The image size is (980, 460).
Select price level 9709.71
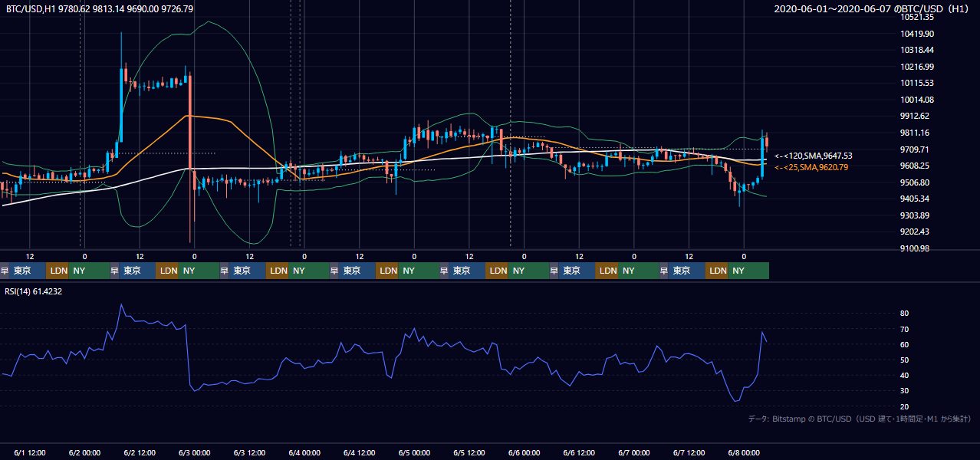(x=916, y=149)
